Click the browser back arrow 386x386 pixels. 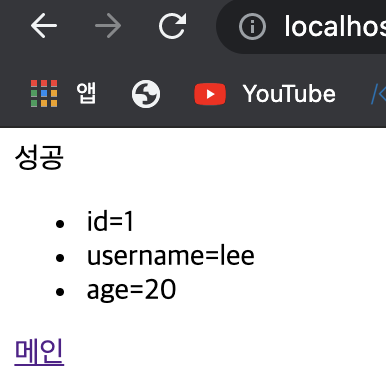pos(44,26)
